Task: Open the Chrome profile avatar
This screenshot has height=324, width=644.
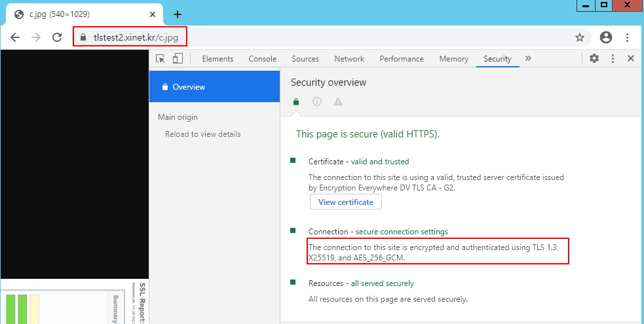Action: 606,37
